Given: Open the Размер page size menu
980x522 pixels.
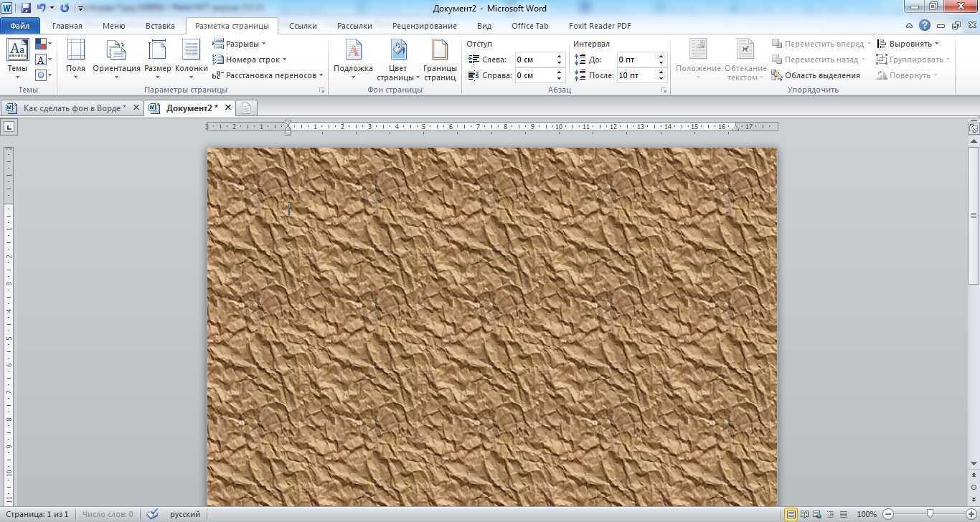Looking at the screenshot, I should pyautogui.click(x=157, y=59).
